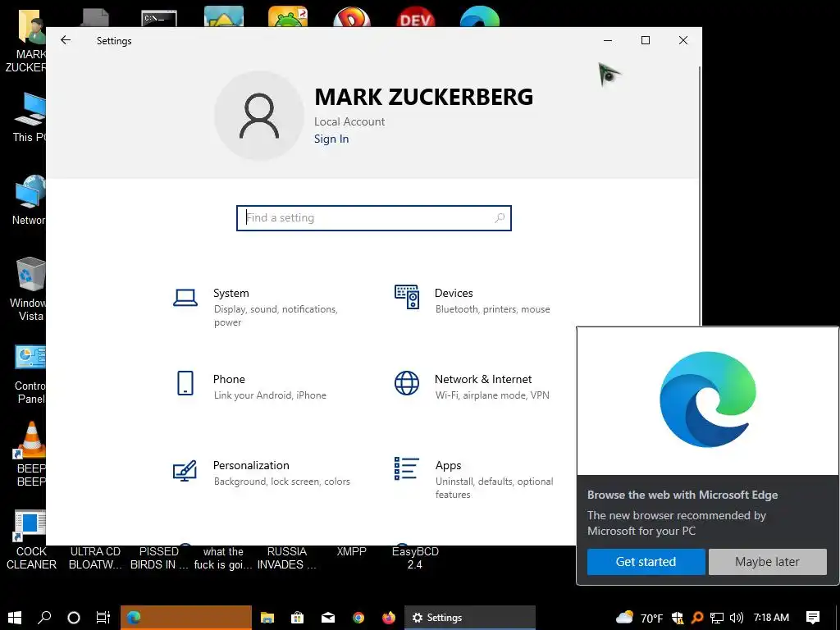This screenshot has height=630, width=840.
Task: Open the Action Center notifications icon
Action: coord(813,618)
